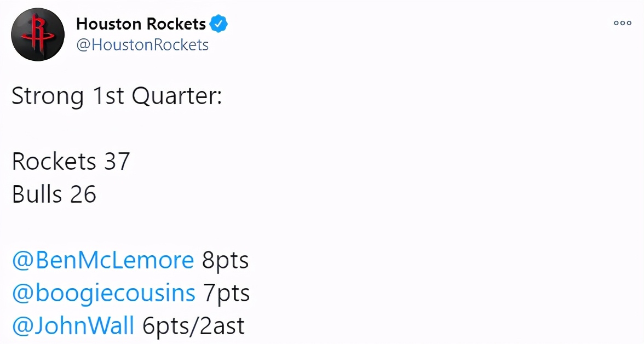
Task: Click the Bulls score number 26
Action: (83, 194)
